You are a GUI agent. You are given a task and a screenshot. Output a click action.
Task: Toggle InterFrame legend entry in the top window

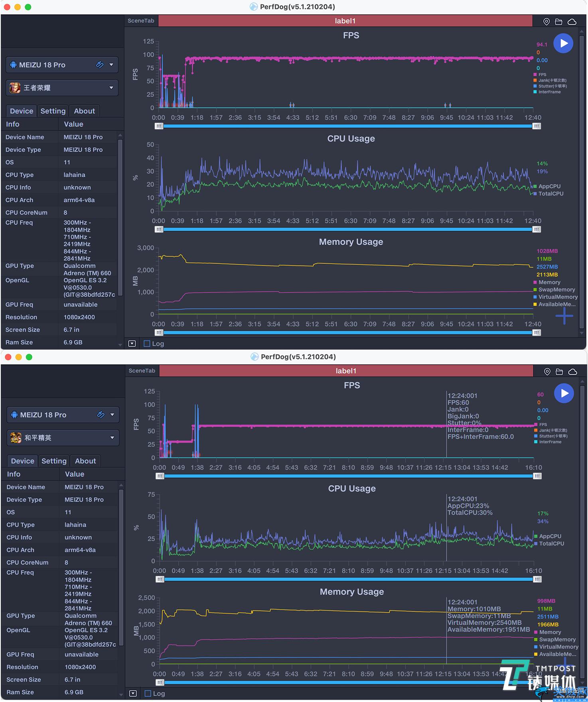(x=547, y=92)
